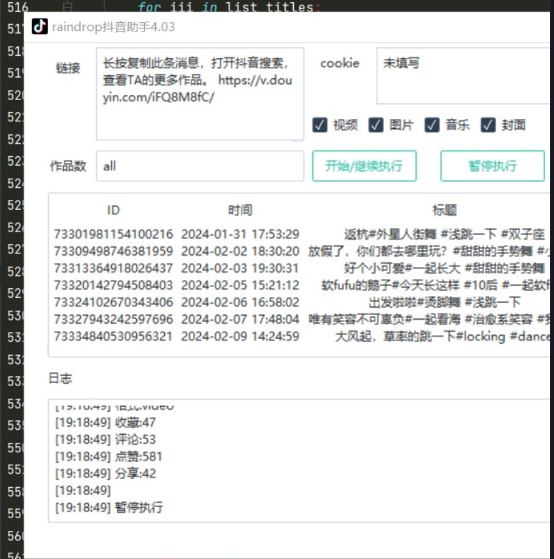Click time cell 2024-02-07 17:48:04
Screen dimensions: 554x559
point(240,319)
